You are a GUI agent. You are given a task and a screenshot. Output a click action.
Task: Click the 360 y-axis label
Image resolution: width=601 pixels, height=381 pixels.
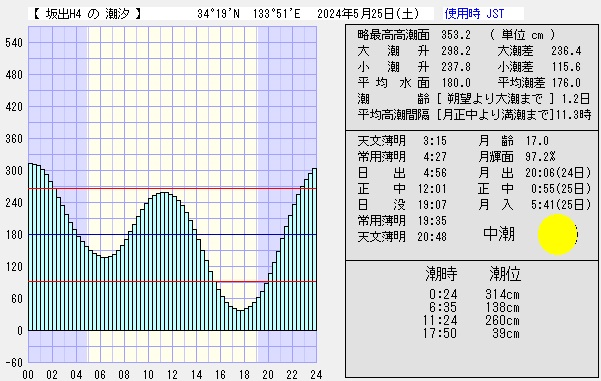[x=14, y=138]
